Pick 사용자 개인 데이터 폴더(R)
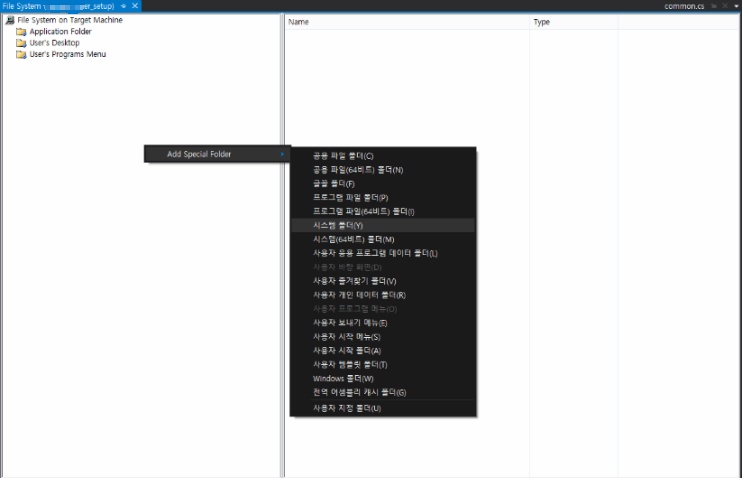This screenshot has height=478, width=742. [x=383, y=295]
